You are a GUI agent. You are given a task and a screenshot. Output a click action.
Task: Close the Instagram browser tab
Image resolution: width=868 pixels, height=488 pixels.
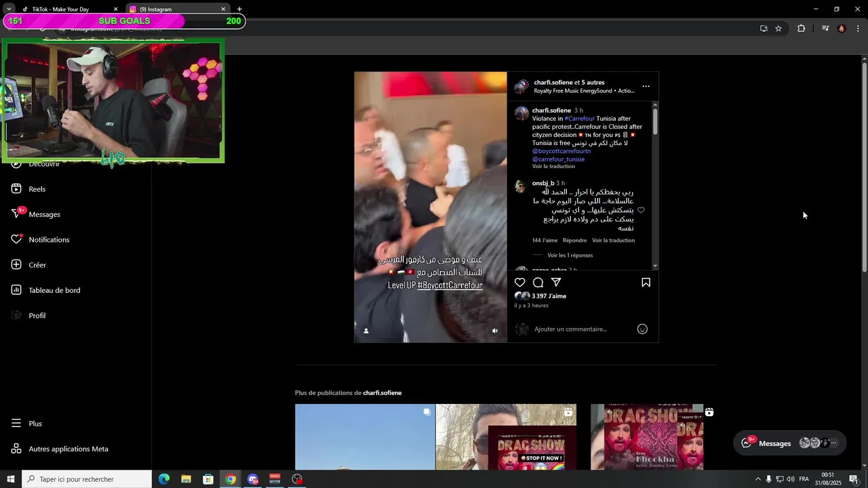223,9
